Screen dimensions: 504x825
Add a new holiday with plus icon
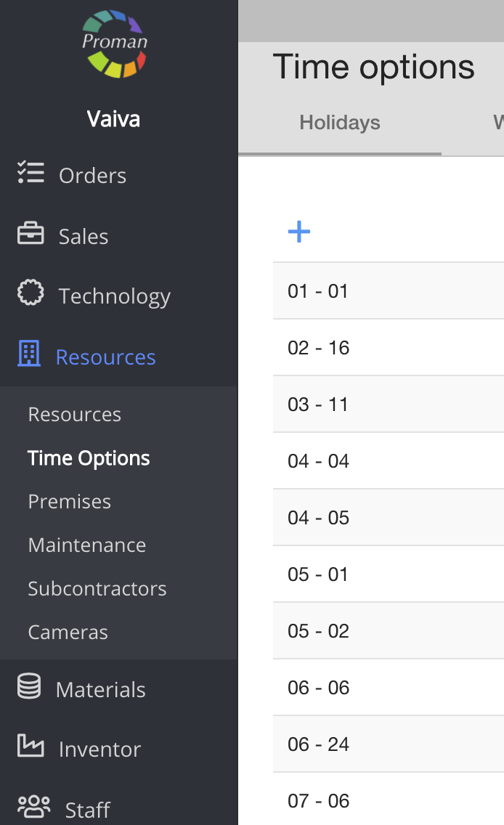(299, 232)
